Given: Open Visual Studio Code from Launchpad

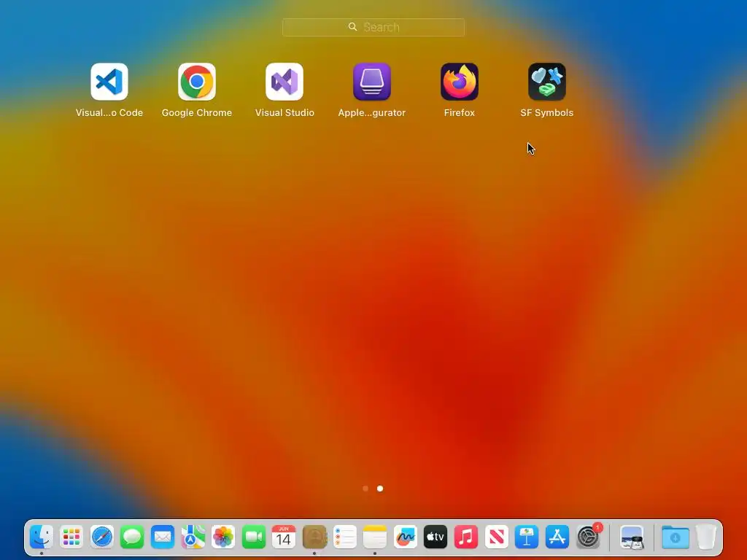Looking at the screenshot, I should pyautogui.click(x=109, y=82).
